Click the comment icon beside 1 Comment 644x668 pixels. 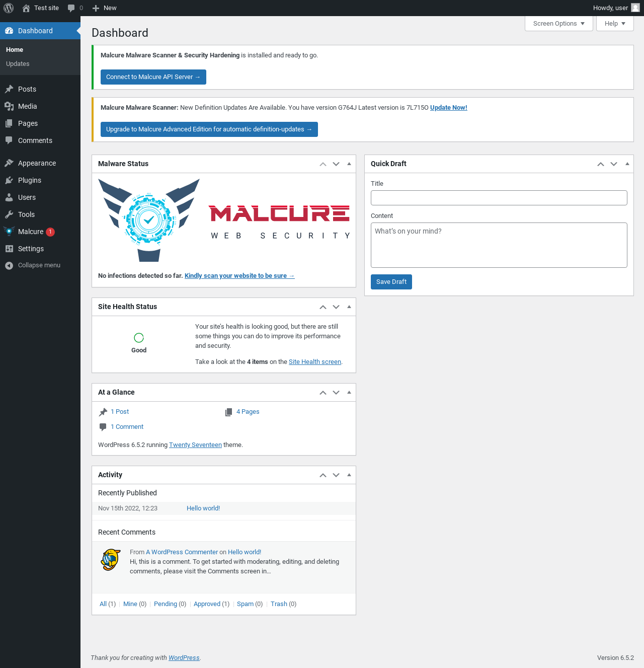103,427
